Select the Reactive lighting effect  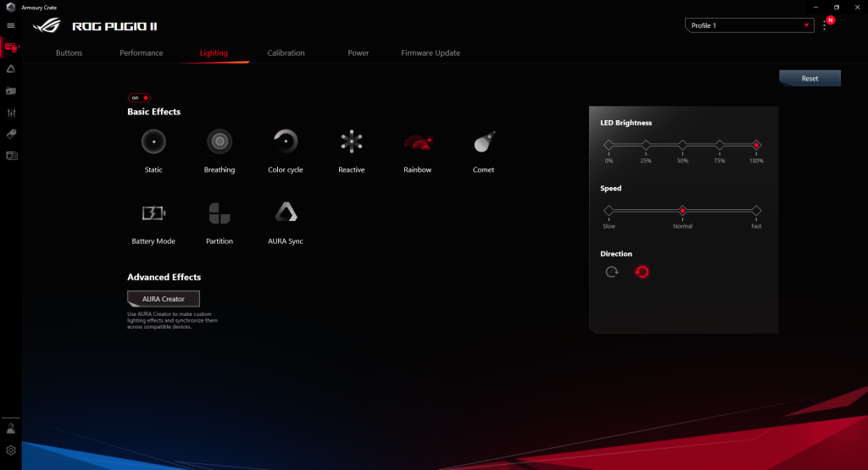(352, 142)
